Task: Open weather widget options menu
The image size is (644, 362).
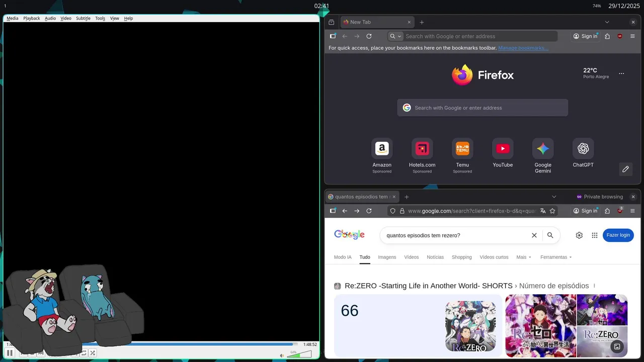Action: pos(621,73)
